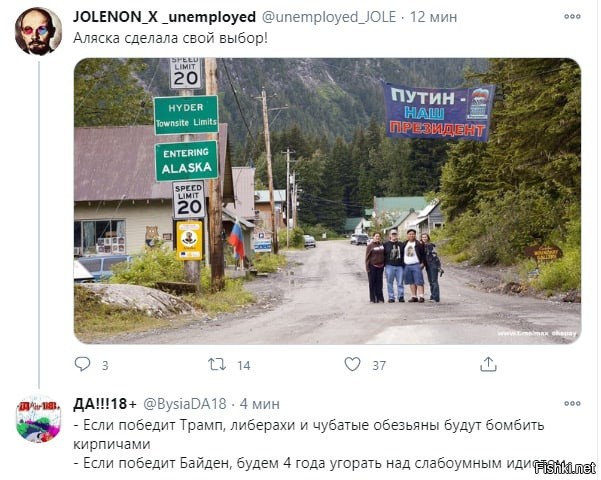The image size is (601, 480).
Task: Open the ДА!!!18+ display name
Action: [104, 404]
